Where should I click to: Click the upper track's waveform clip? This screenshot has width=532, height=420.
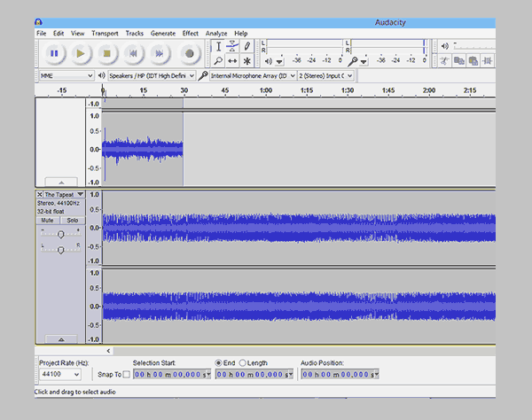[x=143, y=149]
